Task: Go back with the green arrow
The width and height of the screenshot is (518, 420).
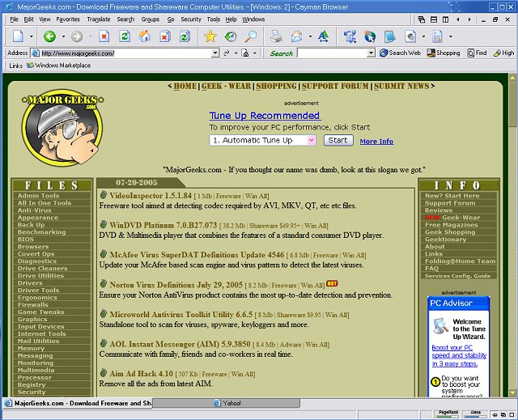Action: [x=49, y=36]
